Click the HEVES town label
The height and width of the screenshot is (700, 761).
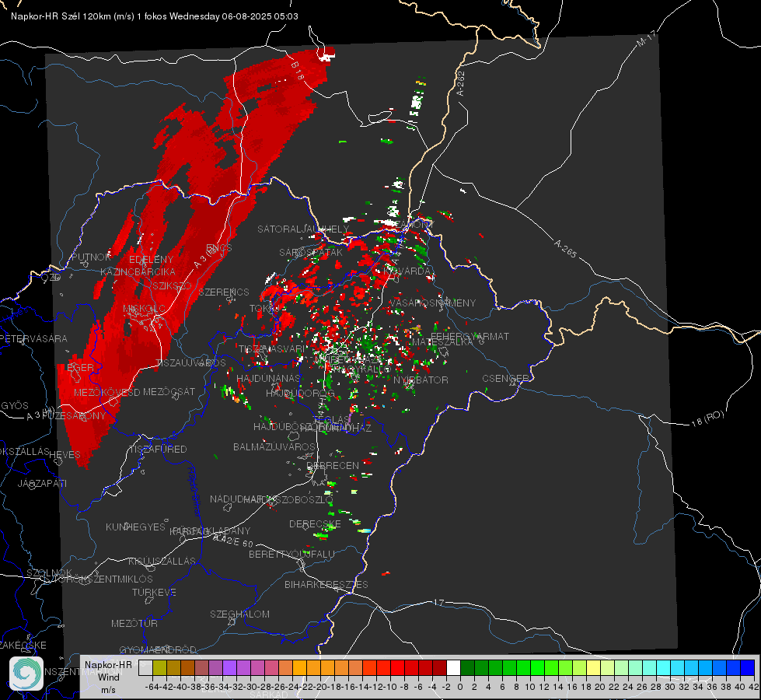click(65, 455)
